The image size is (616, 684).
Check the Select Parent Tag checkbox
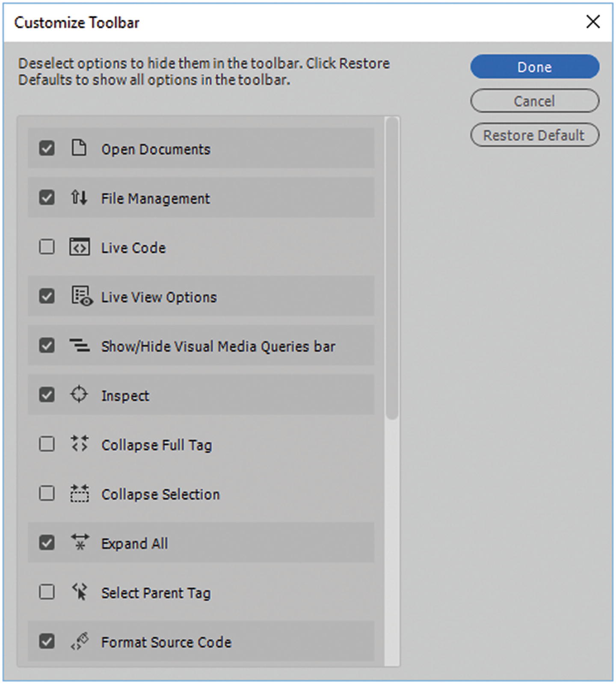pos(47,592)
